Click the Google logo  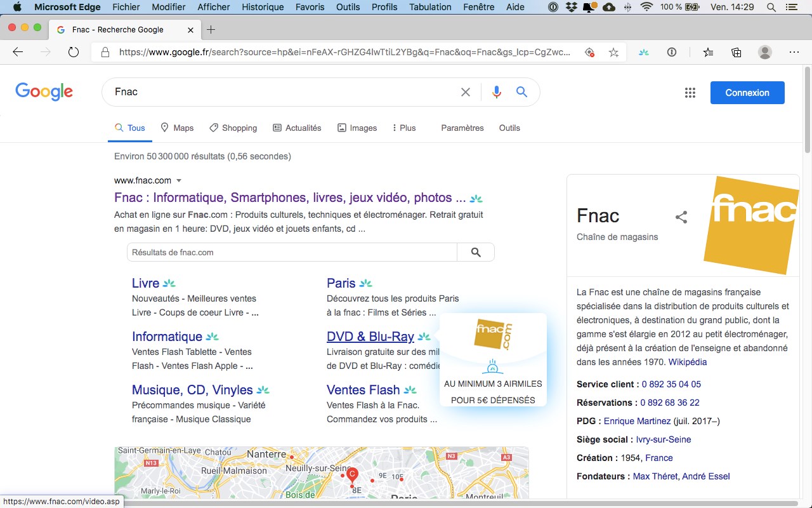(44, 92)
